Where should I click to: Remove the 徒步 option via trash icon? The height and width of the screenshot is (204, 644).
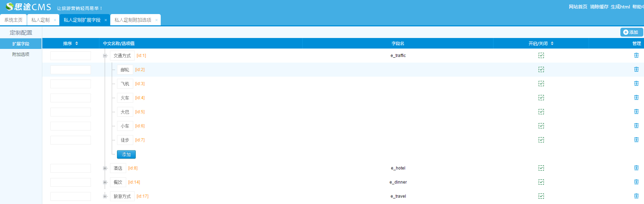point(636,140)
